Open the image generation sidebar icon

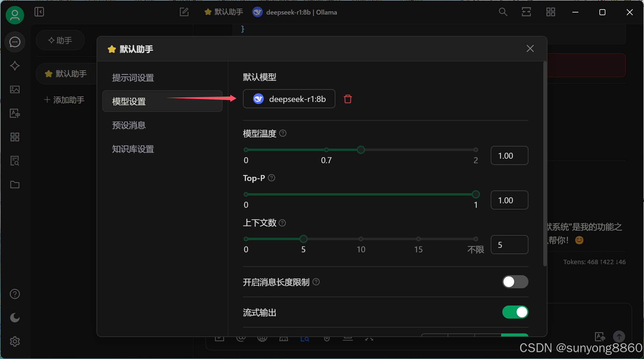(x=15, y=89)
